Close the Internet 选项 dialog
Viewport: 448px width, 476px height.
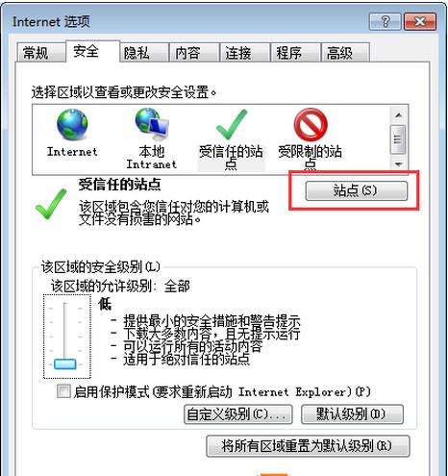tap(420, 22)
